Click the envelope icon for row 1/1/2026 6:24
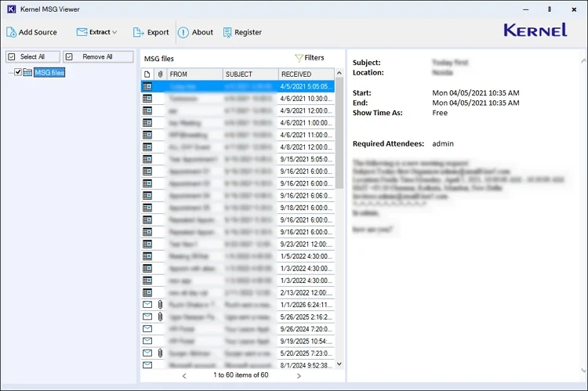The height and width of the screenshot is (391, 588). point(147,304)
